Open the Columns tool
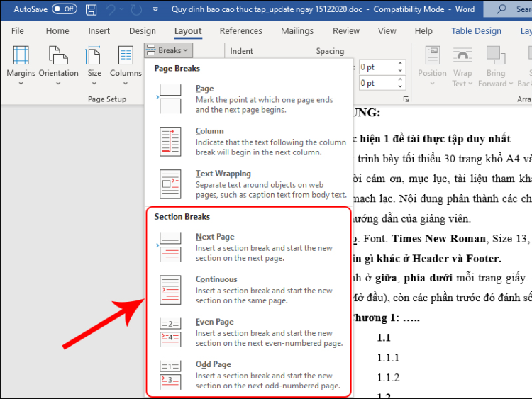This screenshot has height=399, width=532. [x=126, y=64]
